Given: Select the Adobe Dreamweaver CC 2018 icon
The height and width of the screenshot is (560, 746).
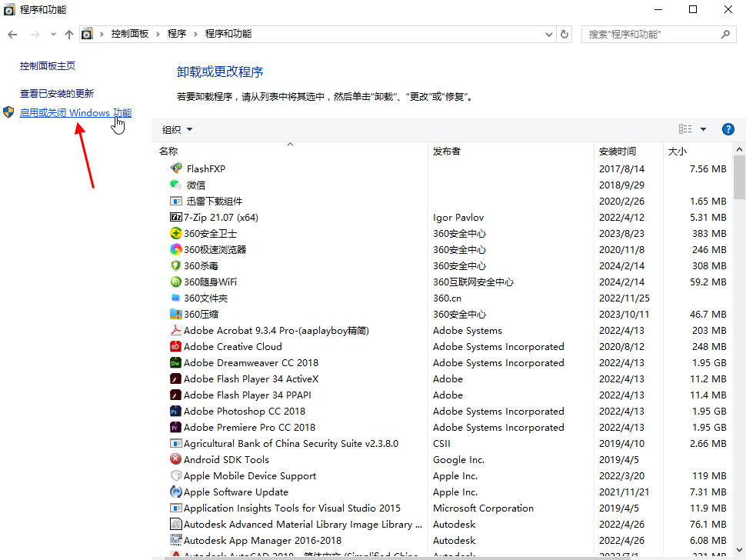Looking at the screenshot, I should click(175, 363).
